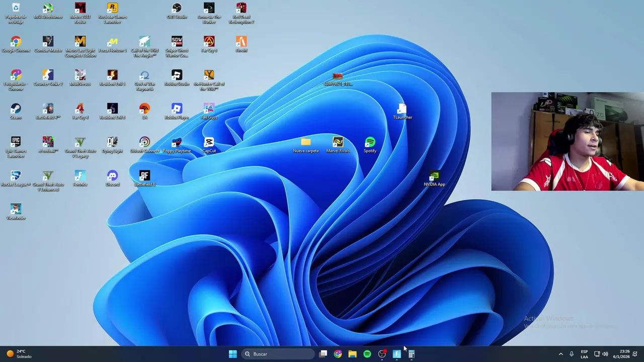This screenshot has height=362, width=644.
Task: Select the Poppy Playtime shortcut
Action: [177, 145]
